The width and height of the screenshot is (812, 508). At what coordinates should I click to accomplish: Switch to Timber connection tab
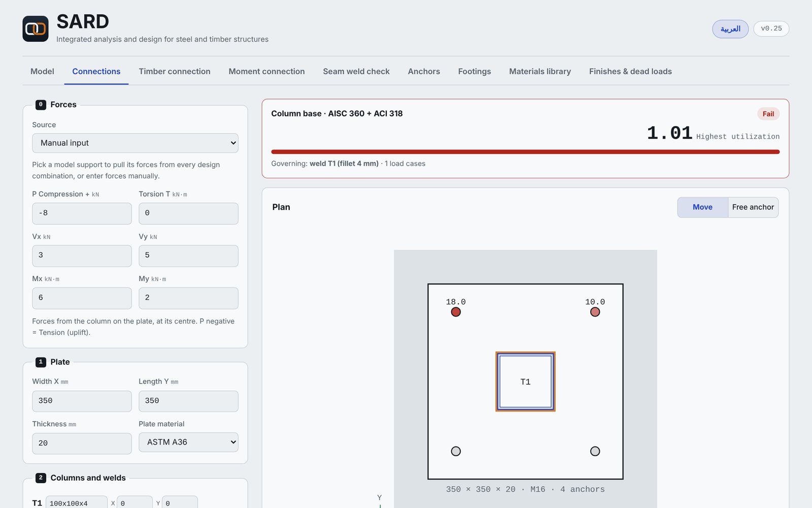tap(175, 72)
